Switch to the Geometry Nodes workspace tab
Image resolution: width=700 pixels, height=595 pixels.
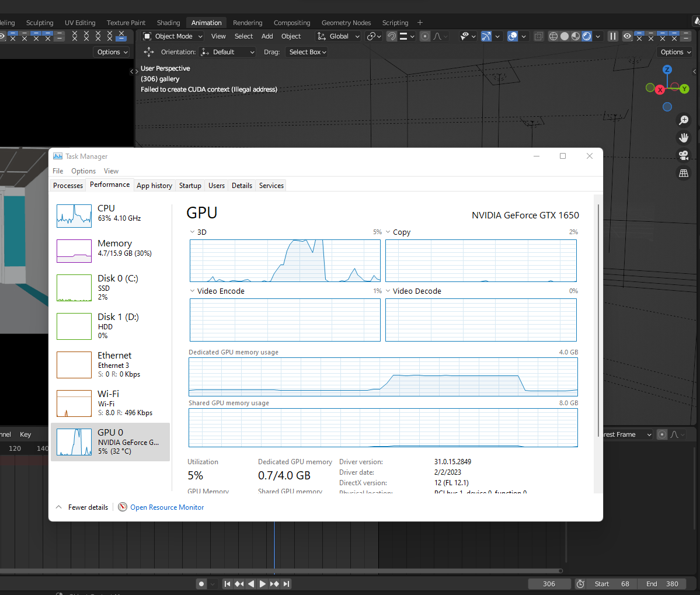coord(346,23)
